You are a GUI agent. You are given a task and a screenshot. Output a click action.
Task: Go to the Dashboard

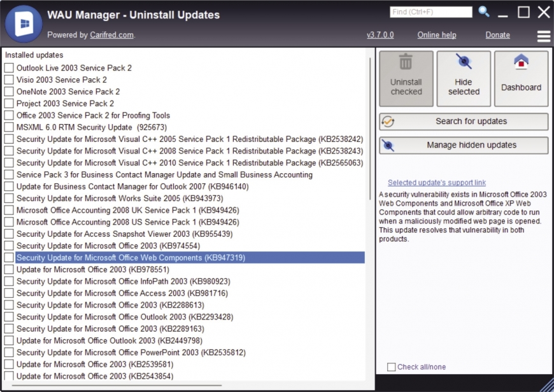coord(521,78)
